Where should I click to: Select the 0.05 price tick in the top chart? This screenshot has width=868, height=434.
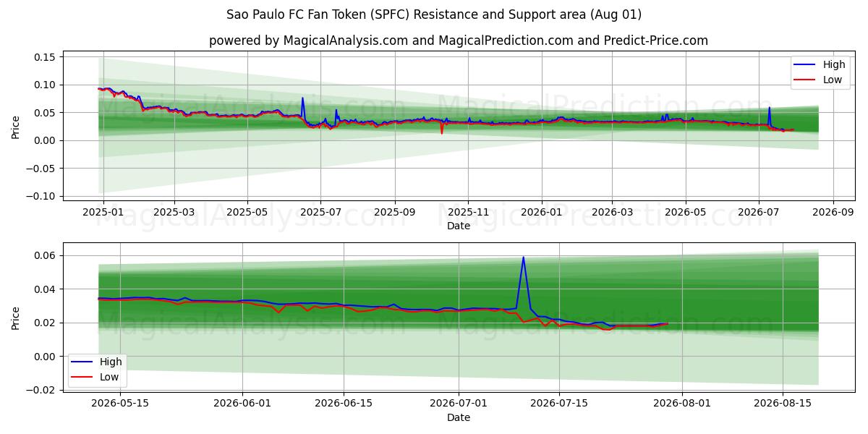[x=46, y=113]
